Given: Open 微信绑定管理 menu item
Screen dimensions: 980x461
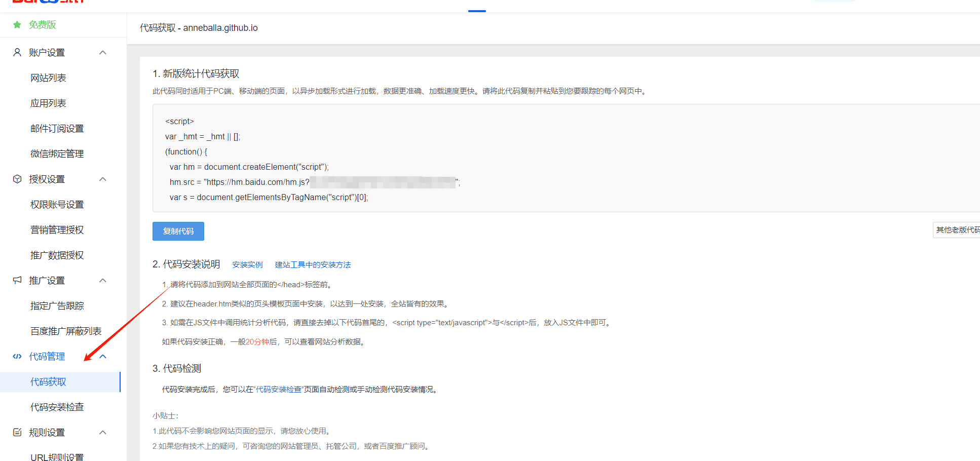Looking at the screenshot, I should (57, 153).
